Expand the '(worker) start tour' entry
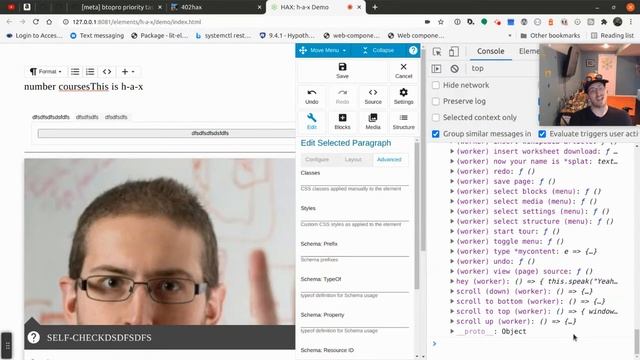The height and width of the screenshot is (360, 640). click(x=452, y=231)
